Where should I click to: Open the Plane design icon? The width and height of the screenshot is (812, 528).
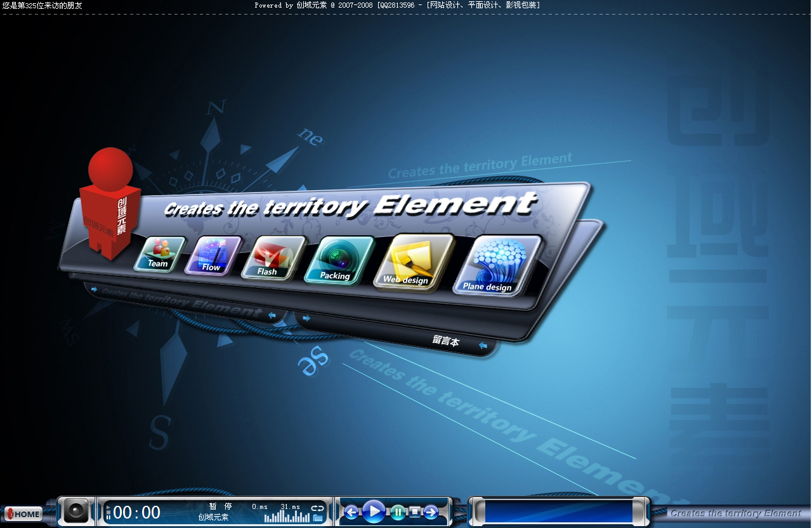point(498,265)
